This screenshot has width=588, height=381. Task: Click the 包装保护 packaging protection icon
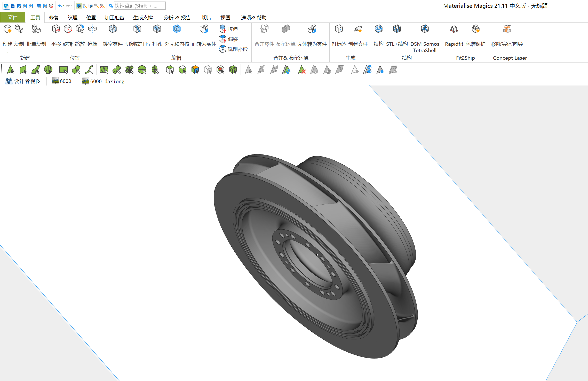[x=475, y=29]
